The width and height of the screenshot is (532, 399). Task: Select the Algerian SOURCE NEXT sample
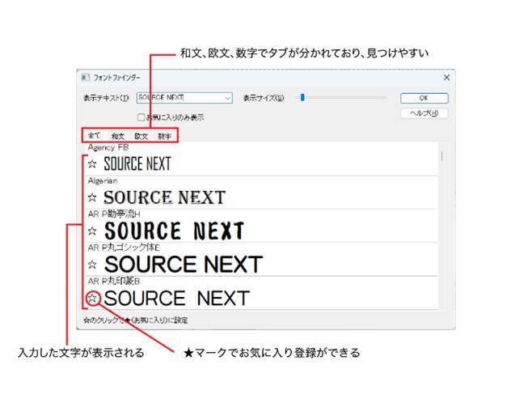[x=165, y=197]
